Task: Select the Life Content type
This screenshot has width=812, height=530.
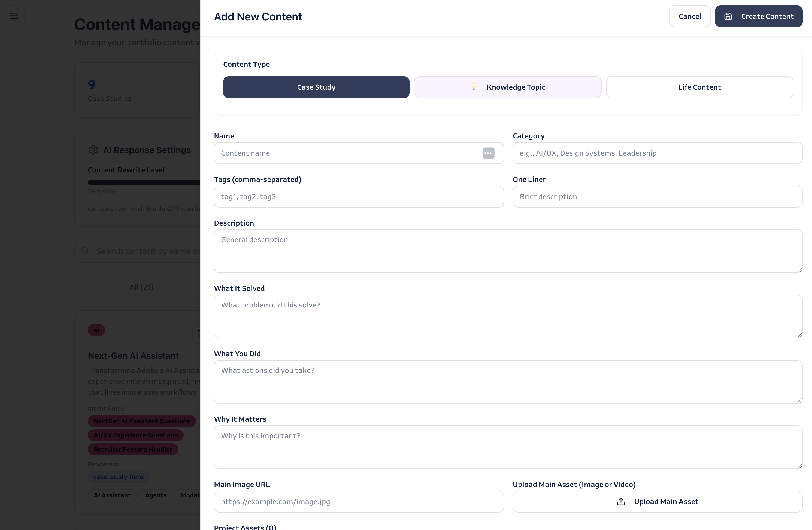Action: coord(699,87)
